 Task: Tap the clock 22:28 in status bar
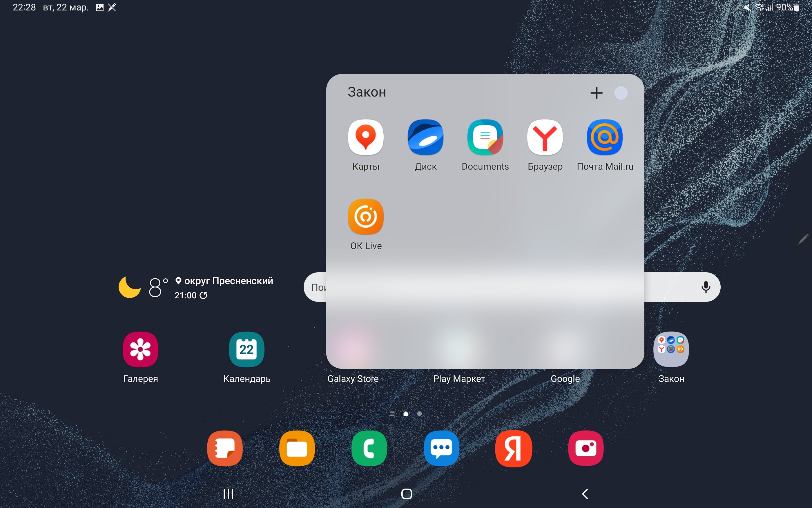pyautogui.click(x=24, y=7)
